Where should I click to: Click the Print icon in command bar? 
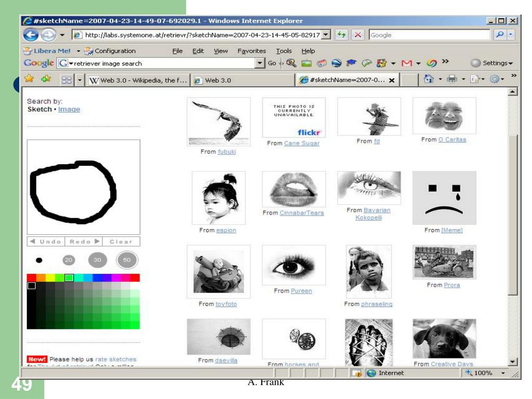[451, 79]
